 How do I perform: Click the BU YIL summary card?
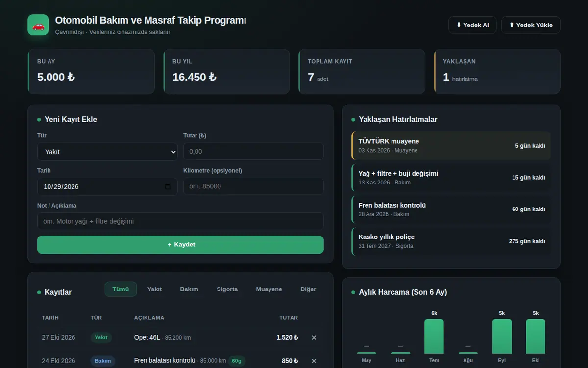(226, 72)
